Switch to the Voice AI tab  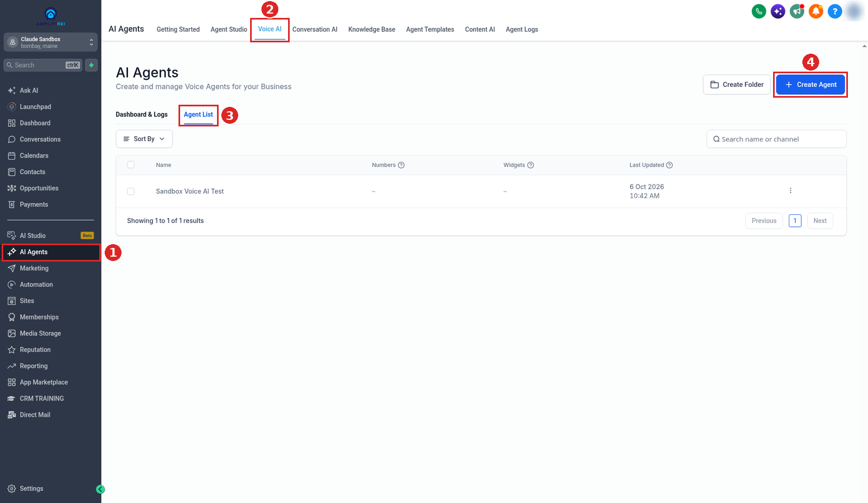[x=270, y=29]
